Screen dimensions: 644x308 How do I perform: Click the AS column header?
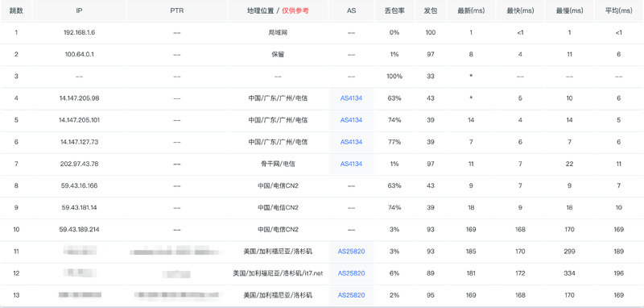(x=351, y=11)
